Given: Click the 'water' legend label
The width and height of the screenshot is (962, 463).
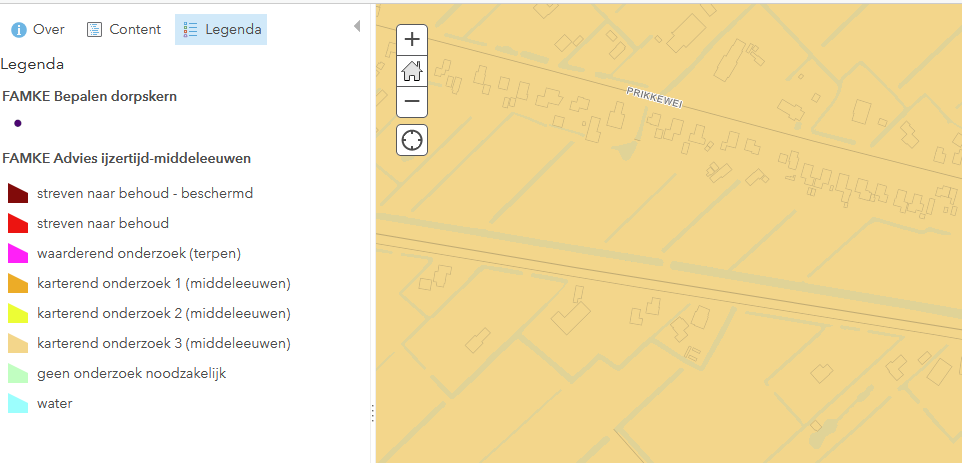Looking at the screenshot, I should click(x=55, y=404).
